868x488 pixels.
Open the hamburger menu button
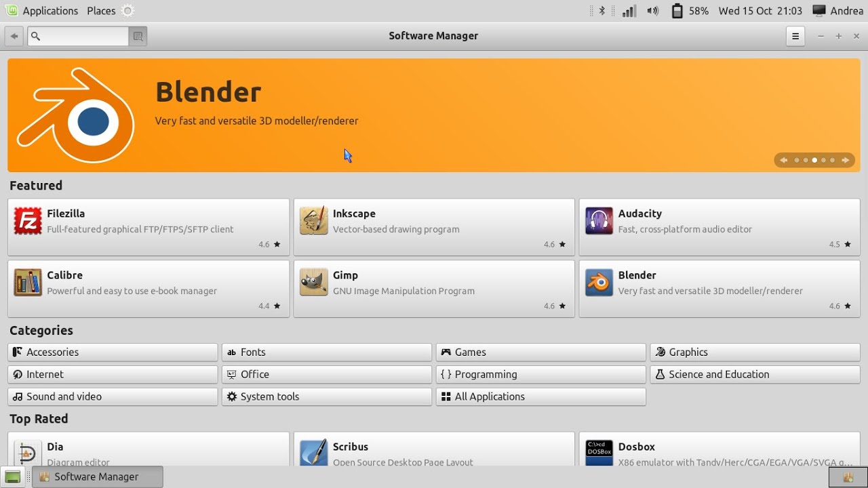[x=795, y=36]
